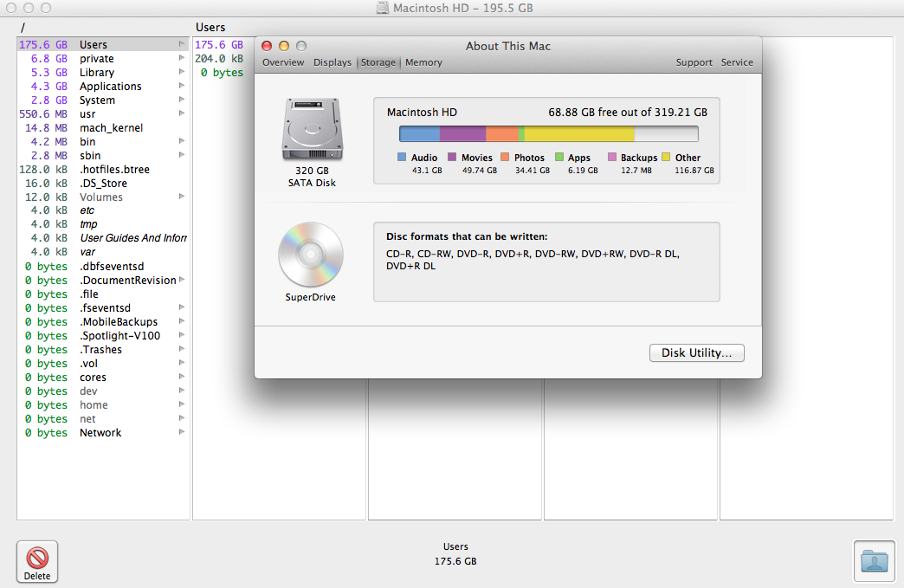Expand the Applications folder arrow
Image resolution: width=904 pixels, height=588 pixels.
click(x=182, y=86)
